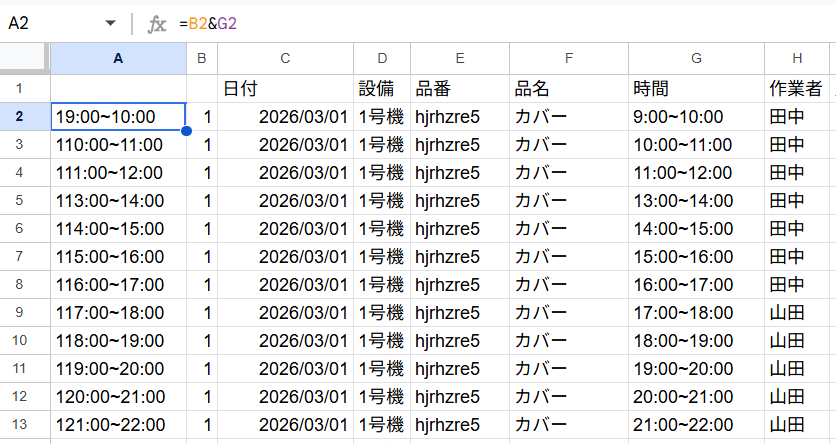Click the select-all corner box of the grid
Screen dimensions: 836x444
tap(25, 59)
